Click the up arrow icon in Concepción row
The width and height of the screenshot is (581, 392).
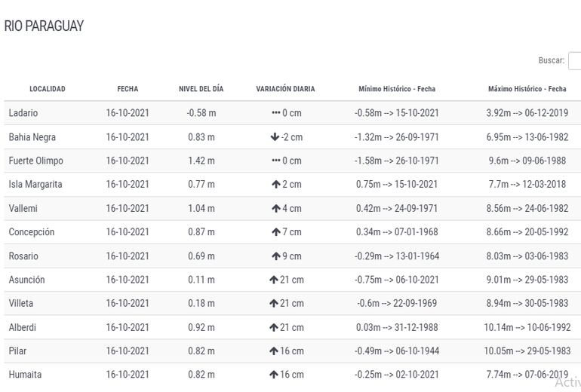click(276, 232)
